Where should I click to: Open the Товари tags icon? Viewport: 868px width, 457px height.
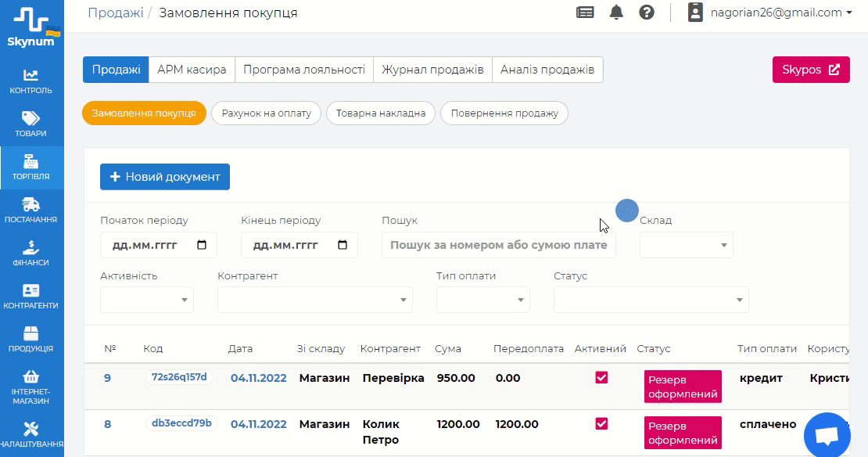31,119
